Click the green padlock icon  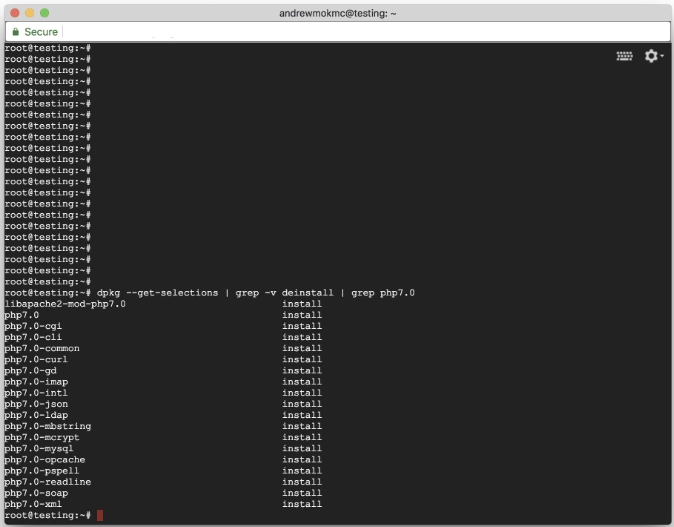(14, 32)
